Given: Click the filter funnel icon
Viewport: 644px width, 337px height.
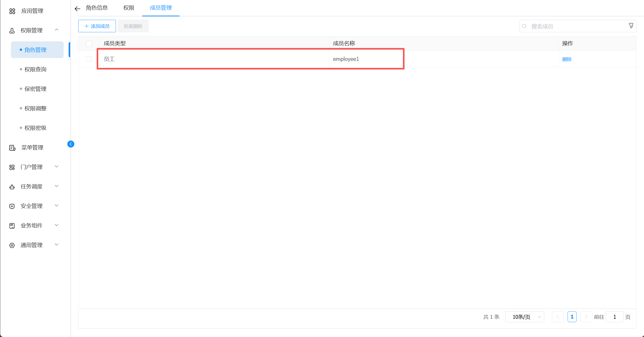Looking at the screenshot, I should pyautogui.click(x=631, y=26).
